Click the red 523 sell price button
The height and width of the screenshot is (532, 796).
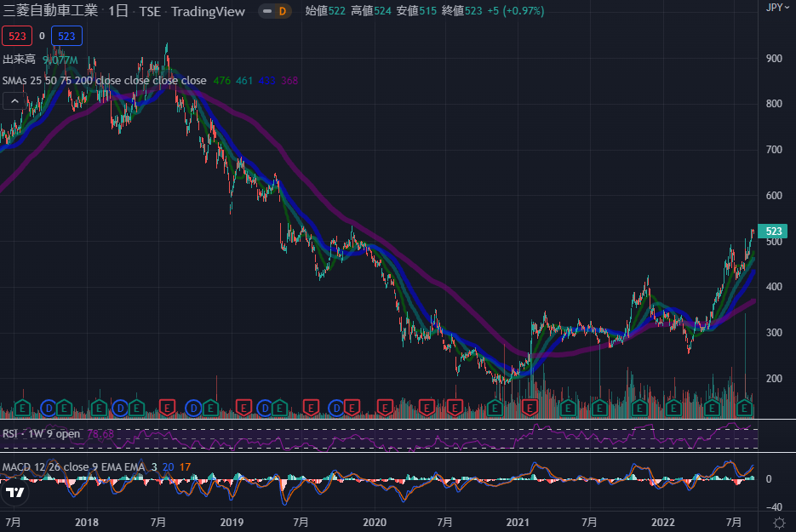[x=17, y=36]
